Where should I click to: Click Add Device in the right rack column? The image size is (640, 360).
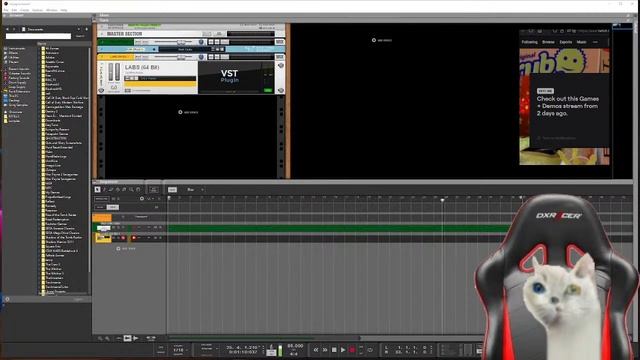pos(382,40)
